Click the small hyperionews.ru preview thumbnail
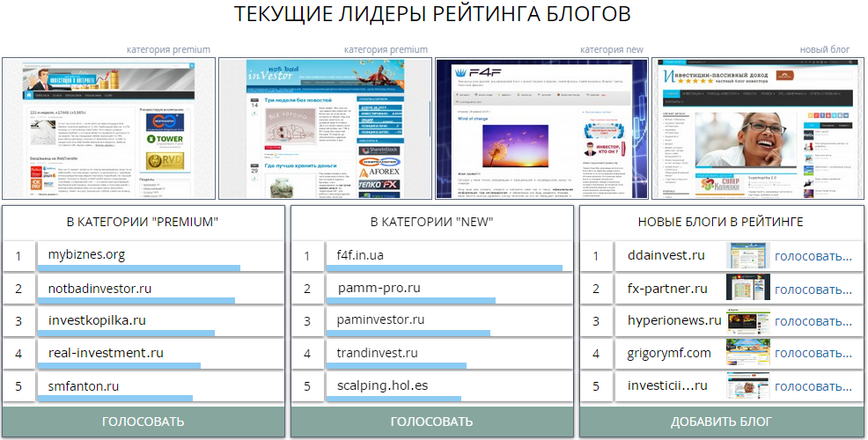This screenshot has height=440, width=868. [x=748, y=321]
